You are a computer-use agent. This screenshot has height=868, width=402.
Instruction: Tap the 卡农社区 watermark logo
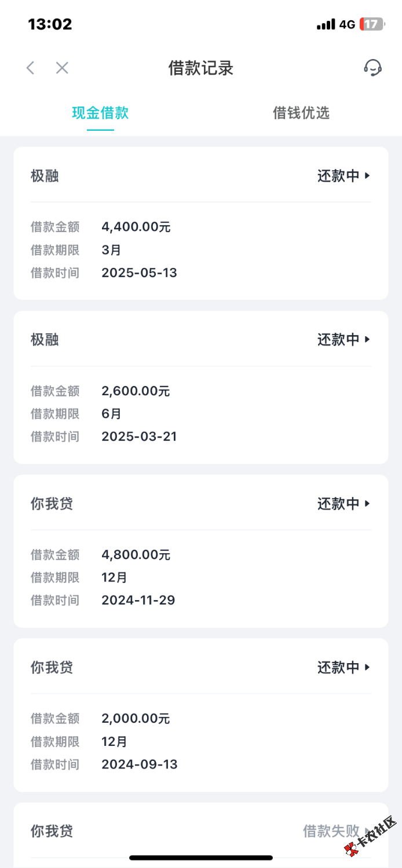(x=371, y=836)
